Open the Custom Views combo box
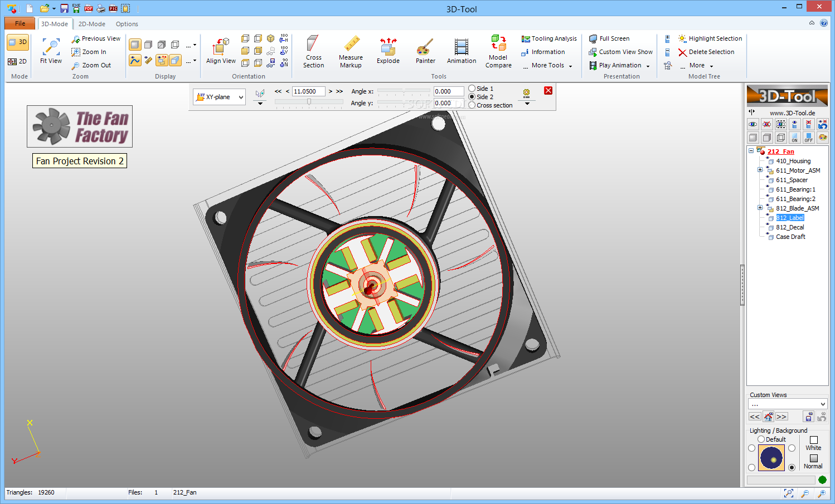The width and height of the screenshot is (835, 504). click(x=787, y=404)
